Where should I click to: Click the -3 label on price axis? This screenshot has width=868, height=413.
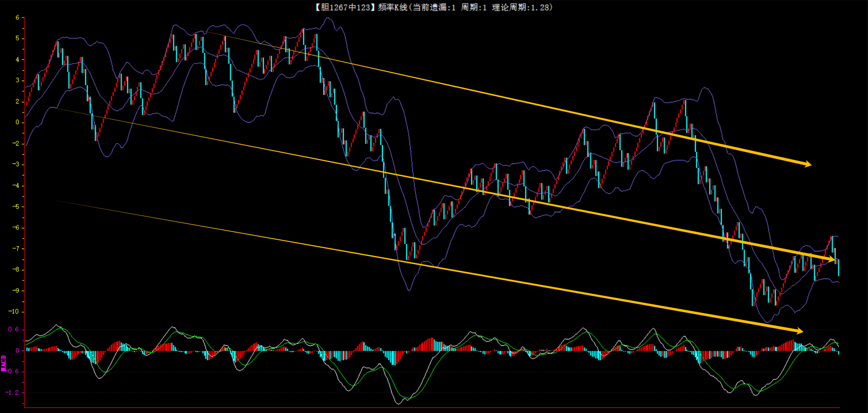(16, 164)
